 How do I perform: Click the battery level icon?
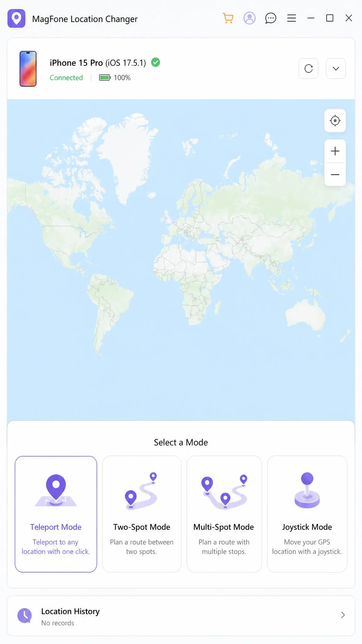point(105,78)
